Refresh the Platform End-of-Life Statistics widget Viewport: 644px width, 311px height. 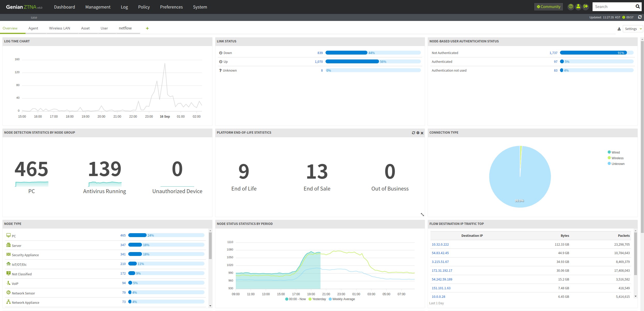(x=413, y=133)
